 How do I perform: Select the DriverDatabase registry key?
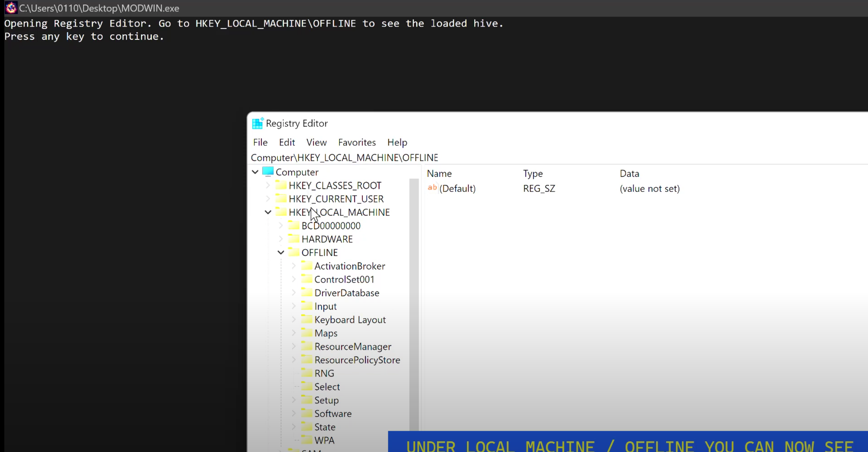(x=347, y=293)
